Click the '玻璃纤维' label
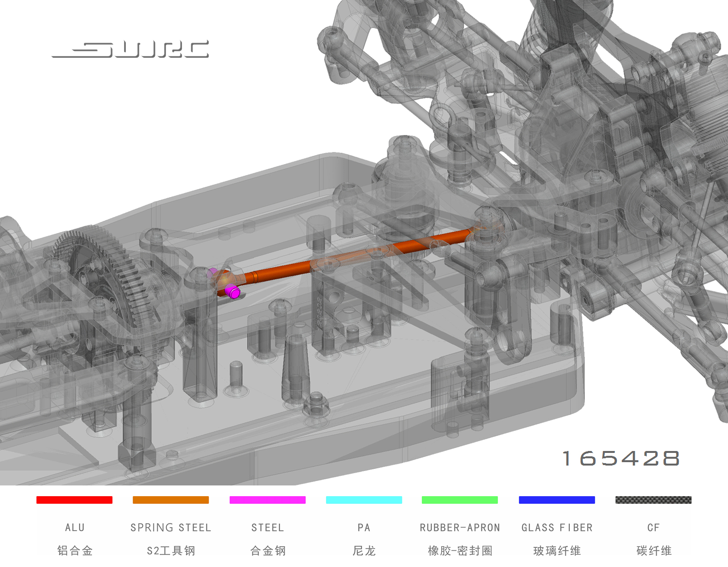Screen dimensions: 728x567 click(557, 550)
